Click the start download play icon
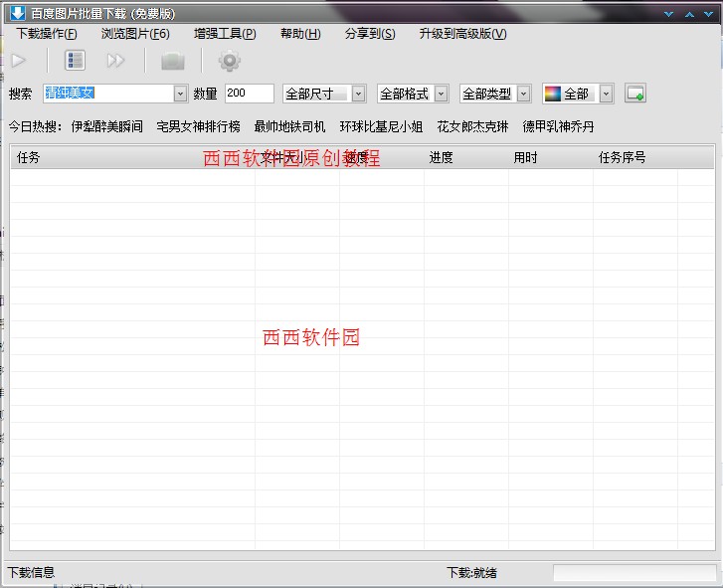The image size is (723, 588). 19,61
